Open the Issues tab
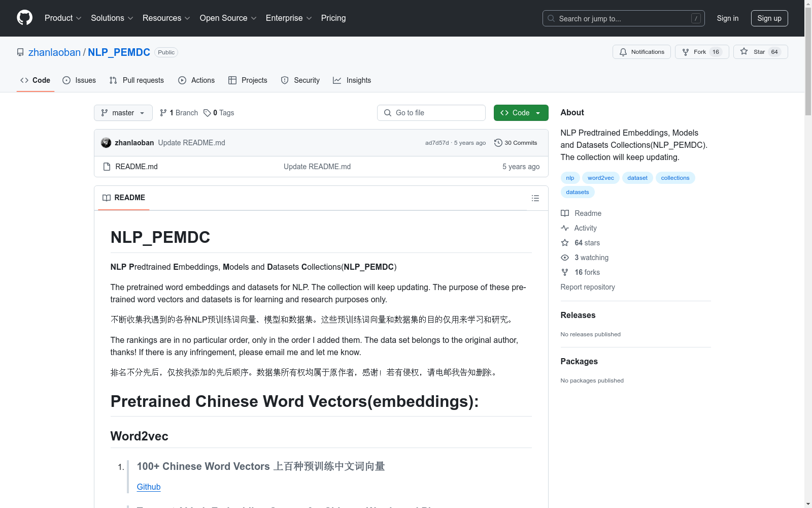The width and height of the screenshot is (812, 508). point(79,80)
